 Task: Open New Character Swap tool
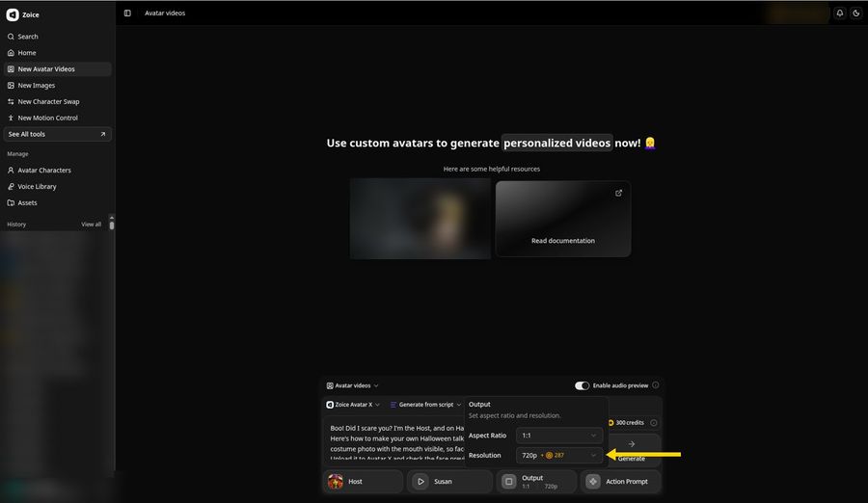coord(57,102)
